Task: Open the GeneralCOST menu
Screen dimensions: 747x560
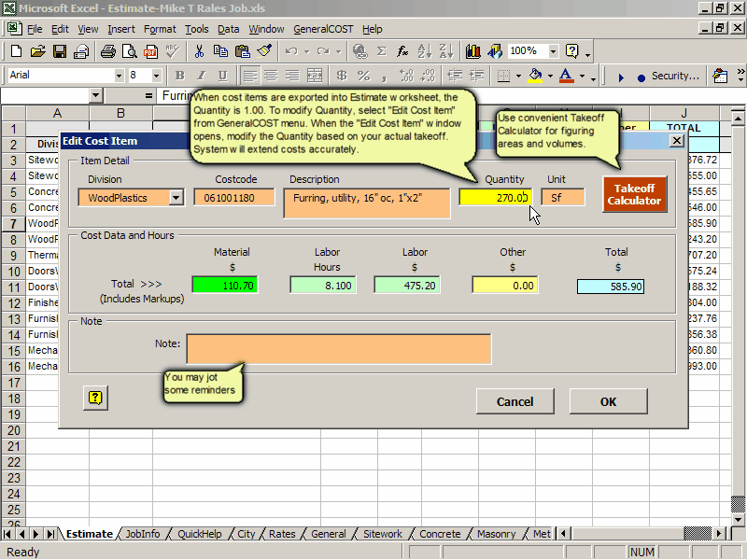Action: (323, 29)
